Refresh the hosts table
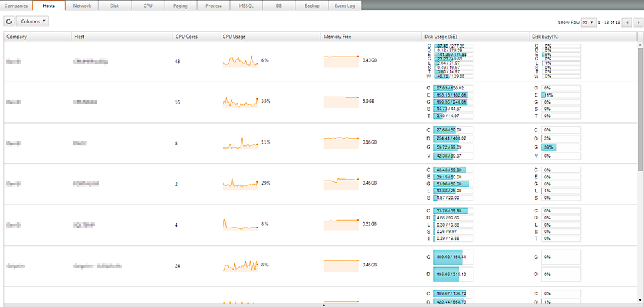Image resolution: width=644 pixels, height=307 pixels. point(8,21)
